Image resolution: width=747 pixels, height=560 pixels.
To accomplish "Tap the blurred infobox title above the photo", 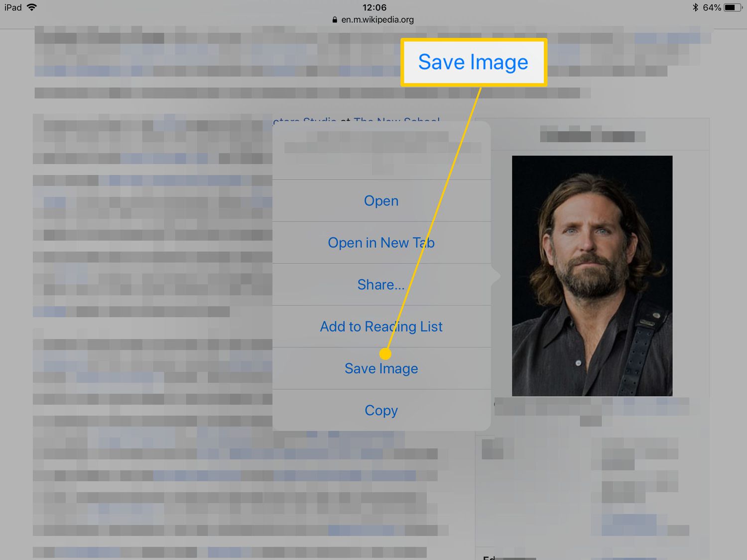I will [x=593, y=136].
